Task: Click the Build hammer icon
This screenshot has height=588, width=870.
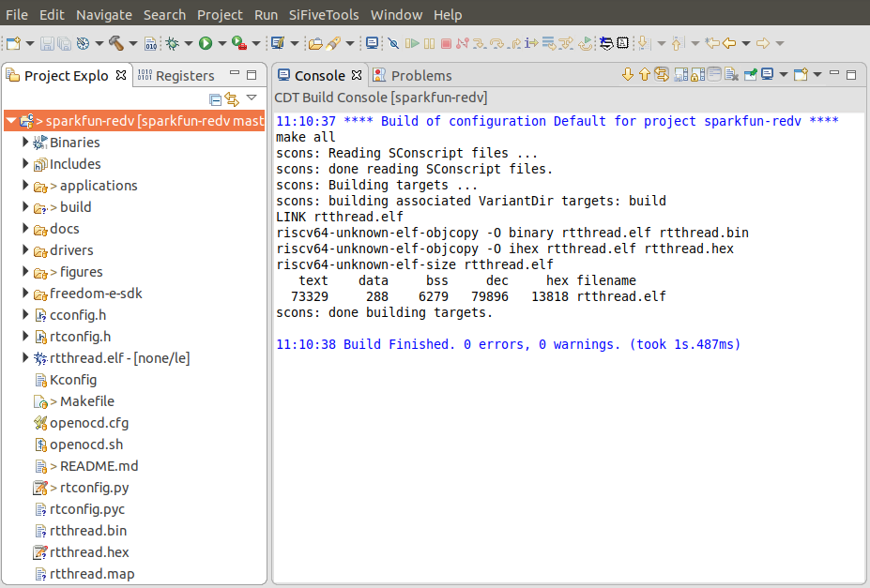Action: click(x=116, y=43)
